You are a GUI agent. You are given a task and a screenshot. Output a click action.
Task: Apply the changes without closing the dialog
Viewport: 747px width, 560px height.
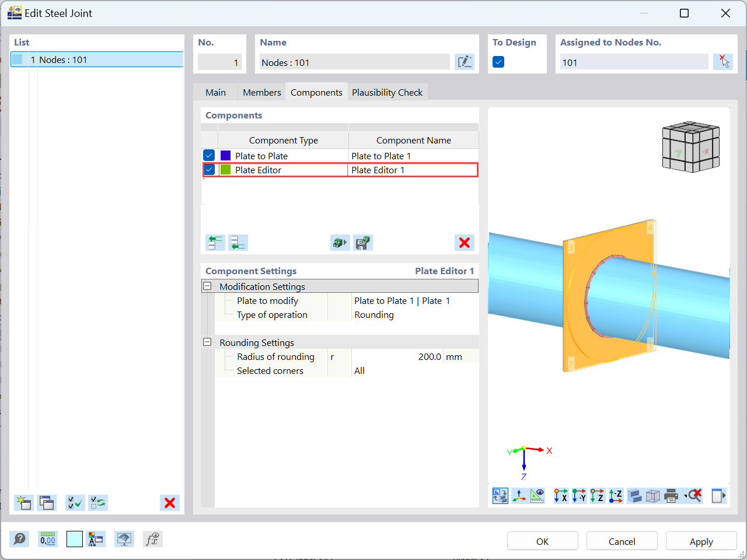(701, 541)
